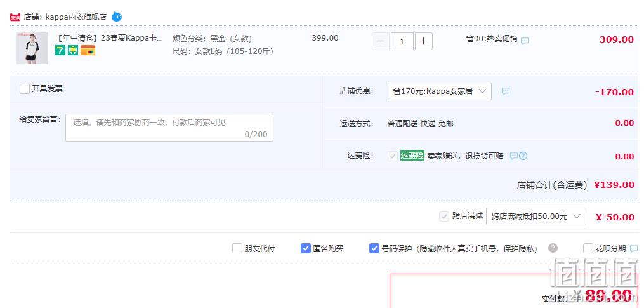Click the Tmall logo icon beside store name
644x308 pixels.
tap(15, 17)
